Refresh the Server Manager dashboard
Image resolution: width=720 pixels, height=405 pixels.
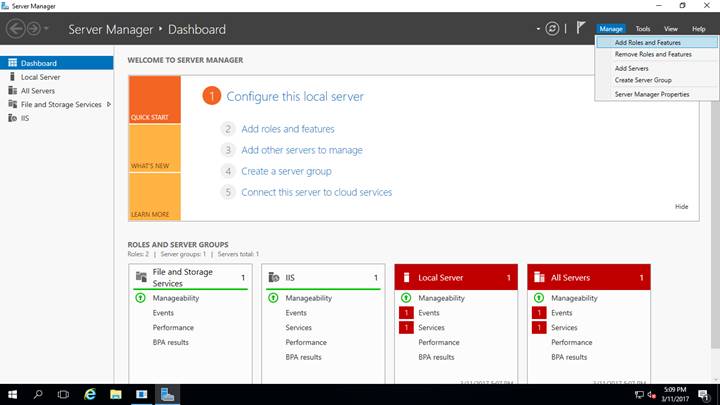pos(552,29)
